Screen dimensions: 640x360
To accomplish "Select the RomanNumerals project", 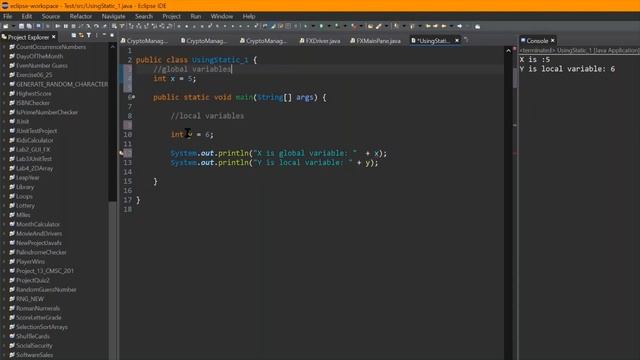I will (38, 308).
